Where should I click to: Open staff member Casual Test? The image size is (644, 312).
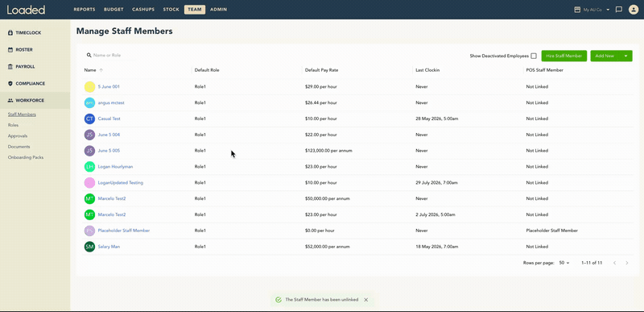pos(109,119)
